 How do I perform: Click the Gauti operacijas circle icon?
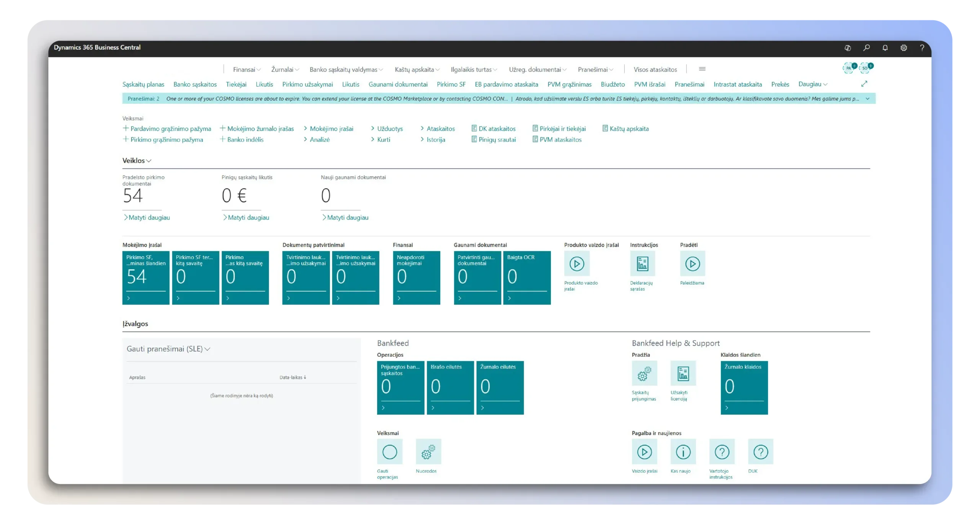pyautogui.click(x=389, y=451)
